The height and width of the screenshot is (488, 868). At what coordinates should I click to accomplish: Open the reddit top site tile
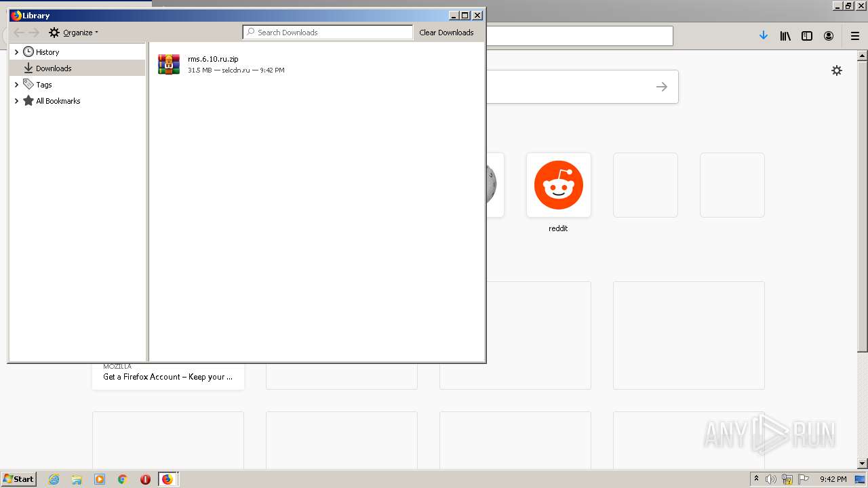(559, 185)
